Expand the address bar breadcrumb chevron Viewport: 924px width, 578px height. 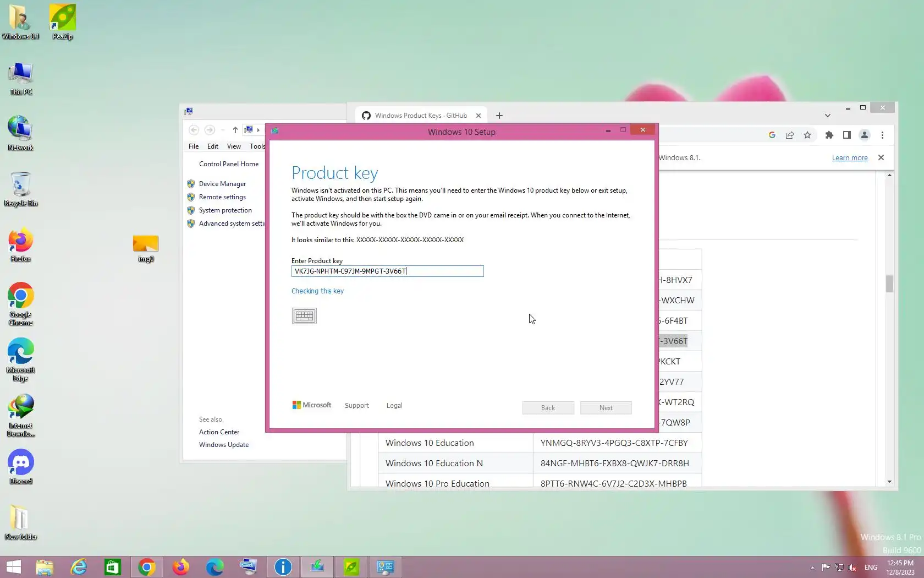pos(258,130)
